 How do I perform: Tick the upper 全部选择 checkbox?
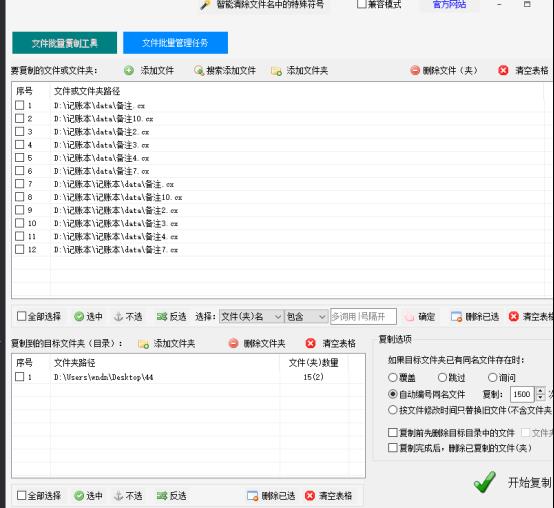click(x=22, y=316)
